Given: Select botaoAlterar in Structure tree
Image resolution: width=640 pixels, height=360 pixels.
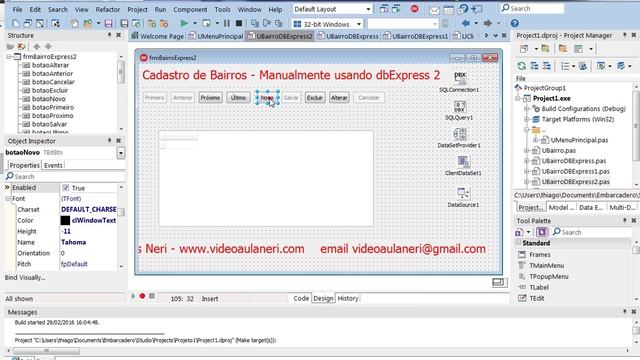Looking at the screenshot, I should pos(51,65).
